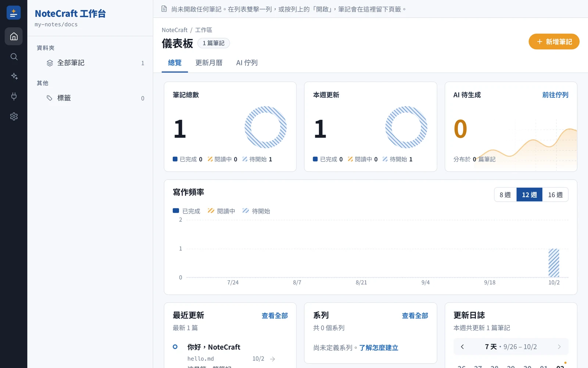Image resolution: width=588 pixels, height=368 pixels.
Task: Click 工作區 in the breadcrumb
Action: (x=204, y=30)
